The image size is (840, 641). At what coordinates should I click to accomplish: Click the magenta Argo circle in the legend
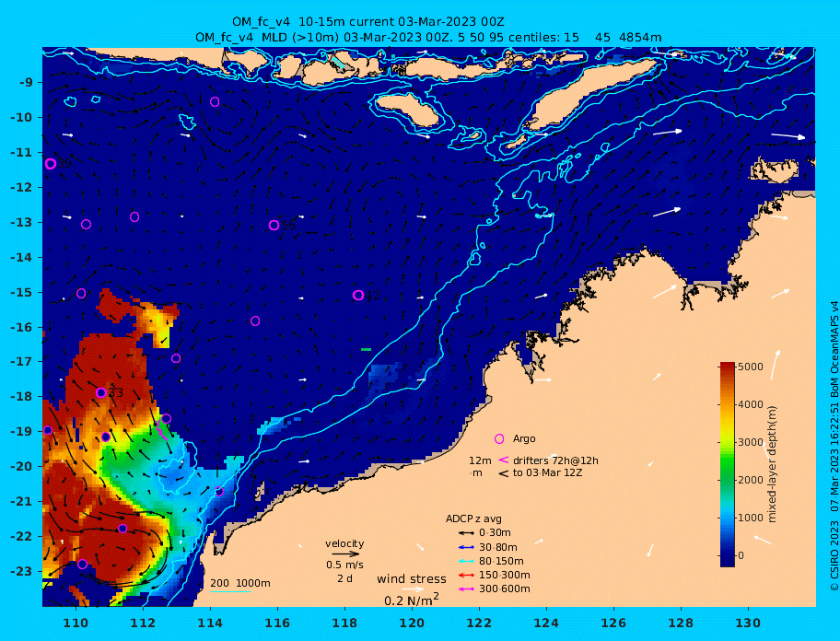click(499, 439)
